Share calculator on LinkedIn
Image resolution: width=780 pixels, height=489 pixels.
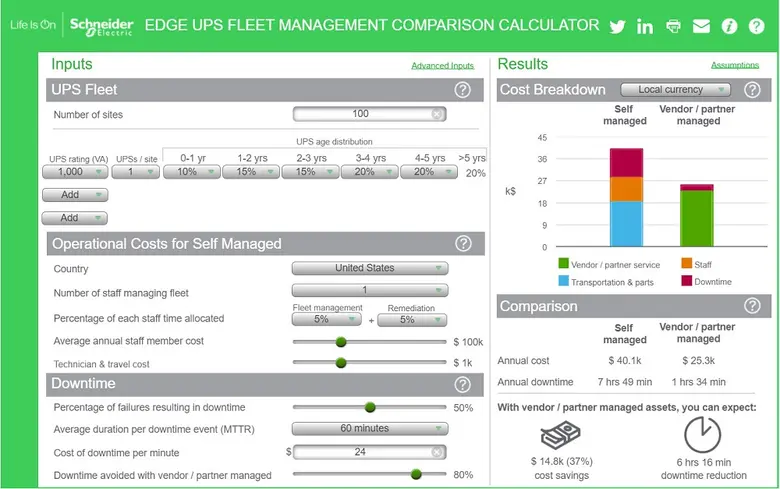pos(645,26)
